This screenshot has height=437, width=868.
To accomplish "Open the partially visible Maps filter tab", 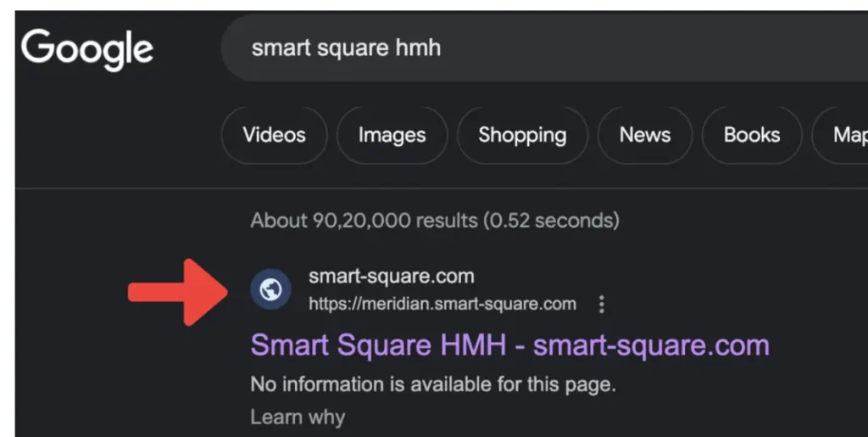I will (x=840, y=135).
